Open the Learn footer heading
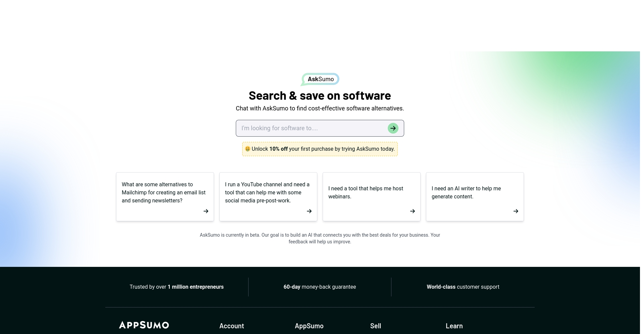This screenshot has height=334, width=644. [x=454, y=326]
